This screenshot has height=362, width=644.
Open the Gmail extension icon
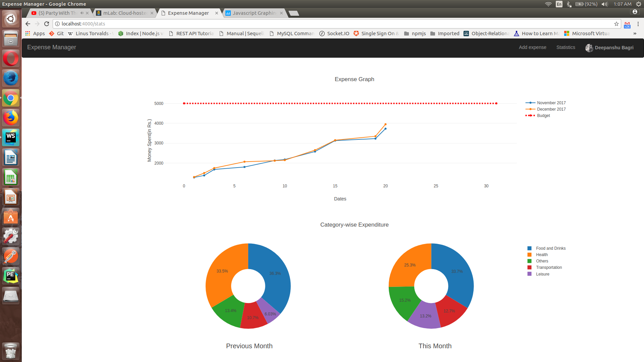pyautogui.click(x=627, y=24)
